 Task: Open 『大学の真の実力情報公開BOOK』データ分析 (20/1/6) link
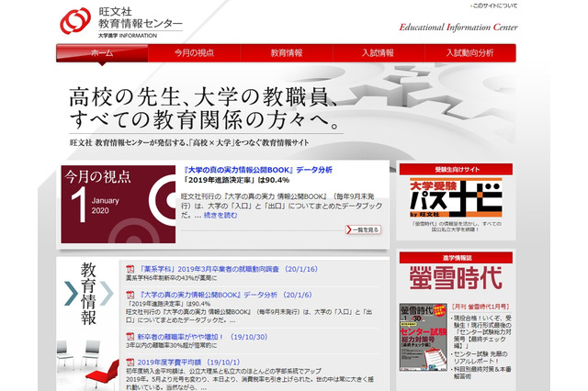pos(224,296)
